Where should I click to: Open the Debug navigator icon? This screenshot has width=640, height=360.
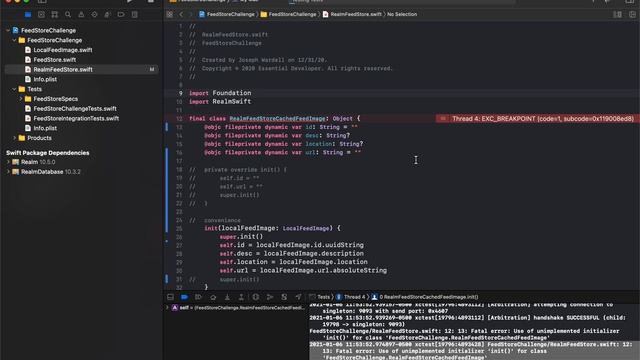[108, 15]
